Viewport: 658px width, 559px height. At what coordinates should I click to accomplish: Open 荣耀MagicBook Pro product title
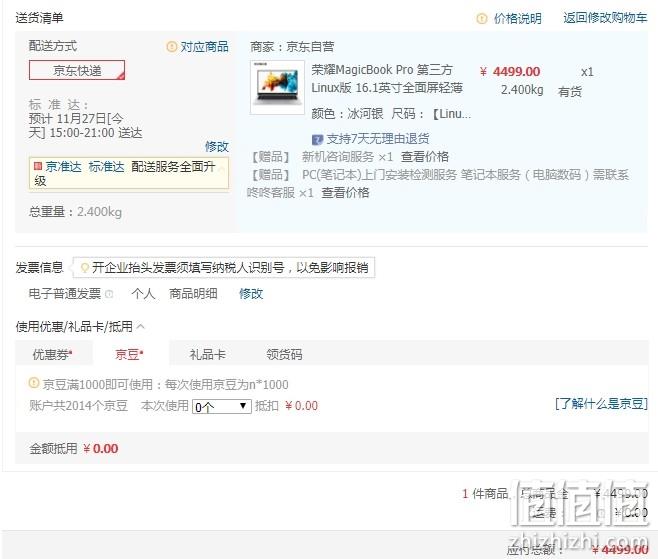(x=387, y=79)
